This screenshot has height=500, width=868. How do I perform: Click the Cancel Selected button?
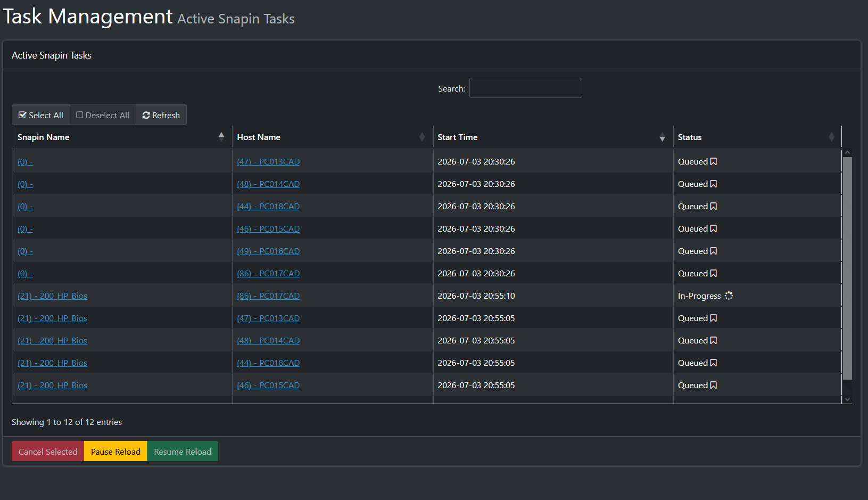point(48,452)
